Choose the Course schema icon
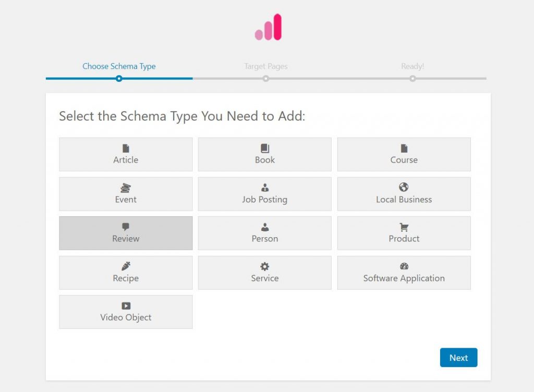The height and width of the screenshot is (392, 534). click(x=404, y=148)
